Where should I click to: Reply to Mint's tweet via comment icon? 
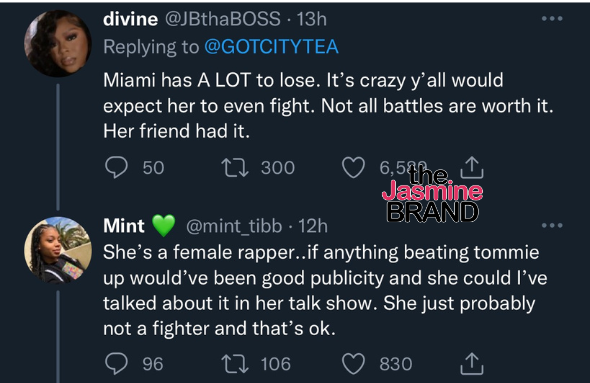[x=116, y=364]
